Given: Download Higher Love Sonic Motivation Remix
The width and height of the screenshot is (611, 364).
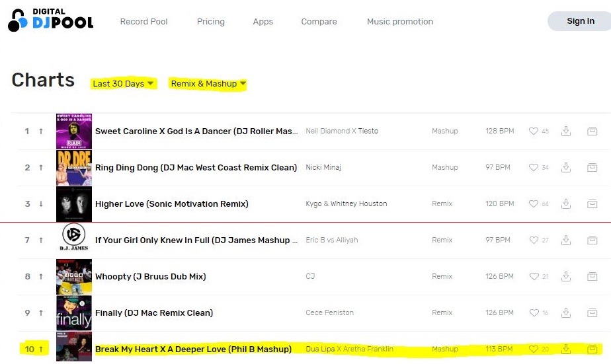Looking at the screenshot, I should tap(566, 203).
